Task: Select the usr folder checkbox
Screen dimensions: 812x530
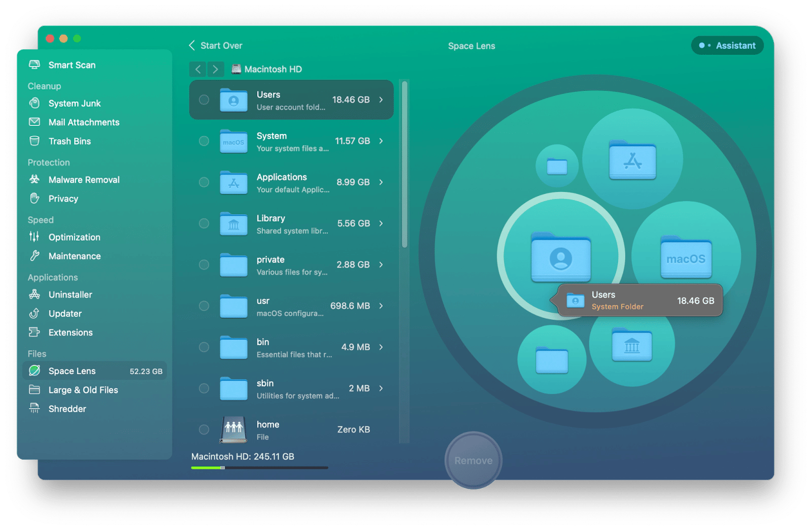Action: (x=204, y=306)
